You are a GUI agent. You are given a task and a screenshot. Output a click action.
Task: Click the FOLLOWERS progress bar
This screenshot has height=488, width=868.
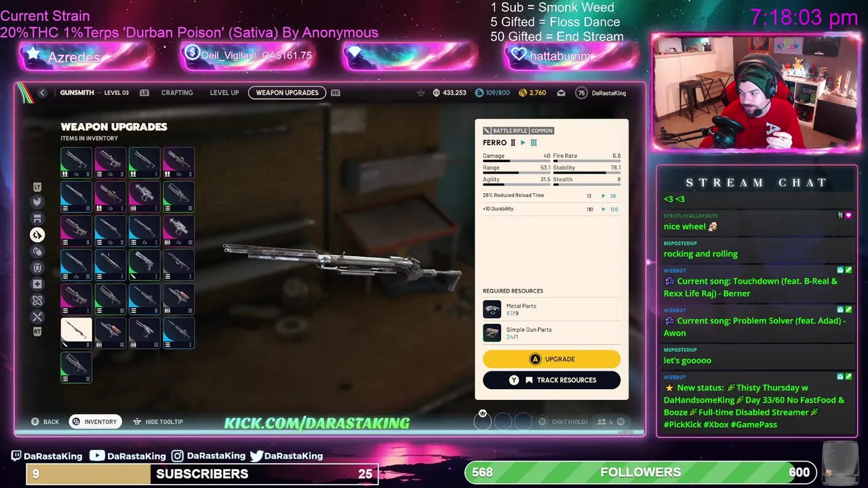(640, 472)
